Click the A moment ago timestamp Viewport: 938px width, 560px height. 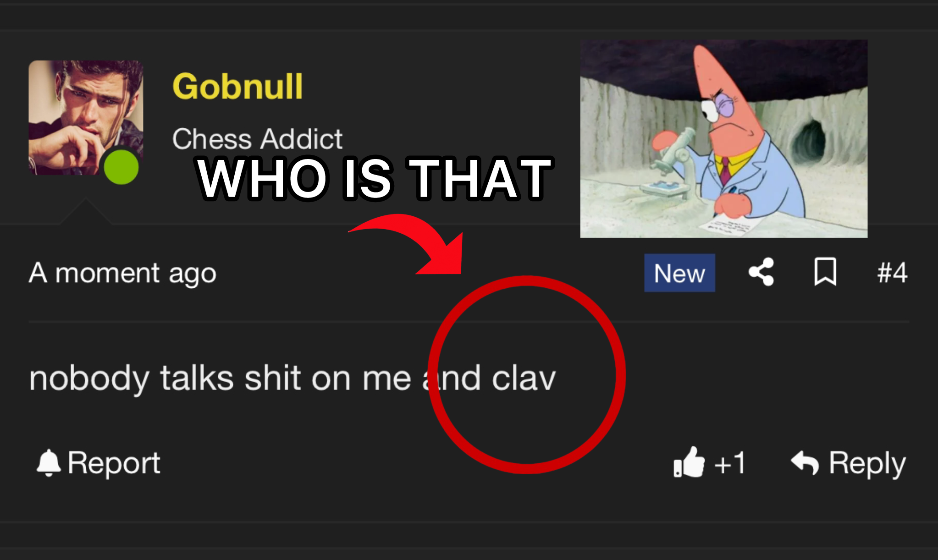click(122, 273)
